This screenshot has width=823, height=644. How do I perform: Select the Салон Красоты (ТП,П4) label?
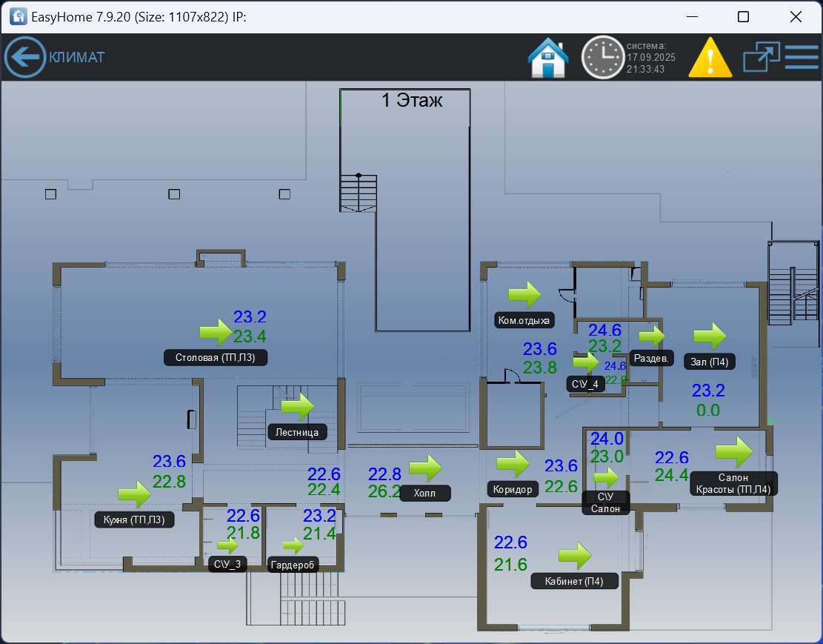pos(733,483)
